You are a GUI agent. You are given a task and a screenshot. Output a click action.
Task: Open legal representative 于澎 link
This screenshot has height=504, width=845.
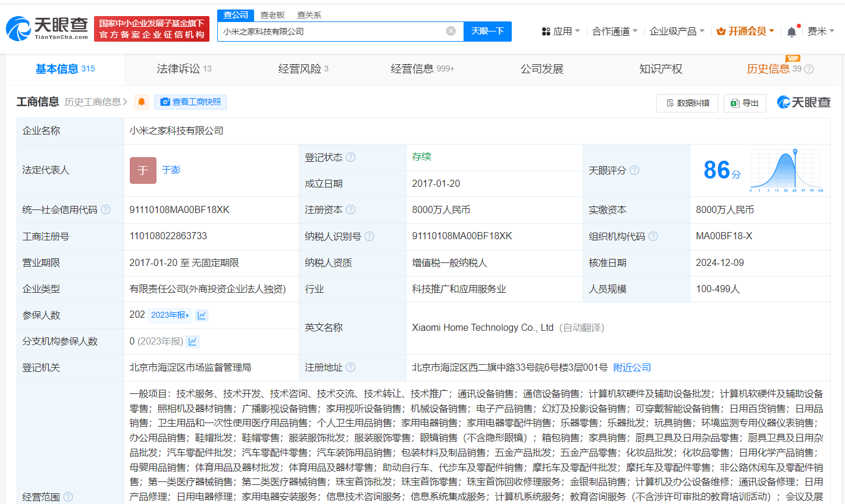click(171, 170)
